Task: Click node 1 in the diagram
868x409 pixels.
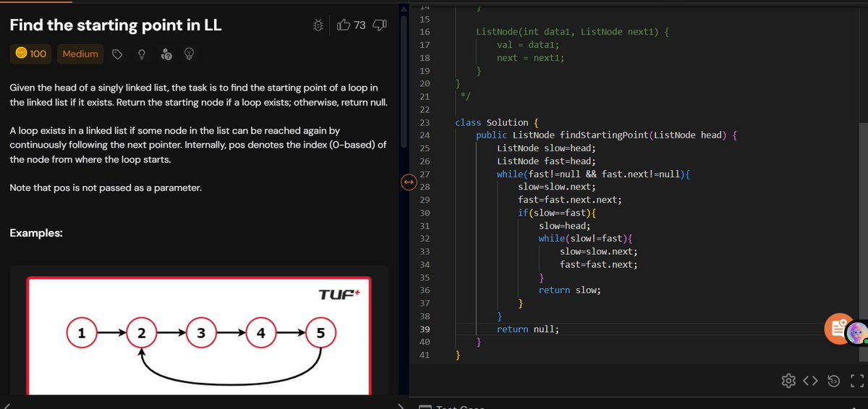Action: [82, 334]
